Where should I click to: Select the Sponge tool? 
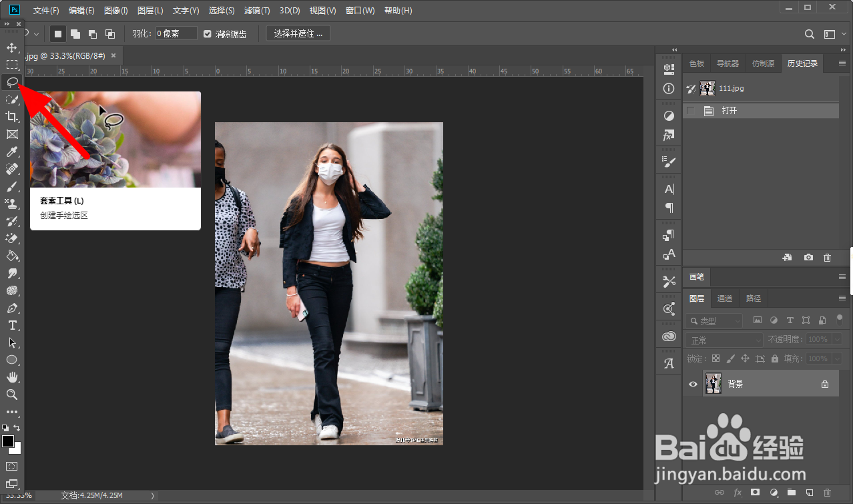click(x=11, y=290)
